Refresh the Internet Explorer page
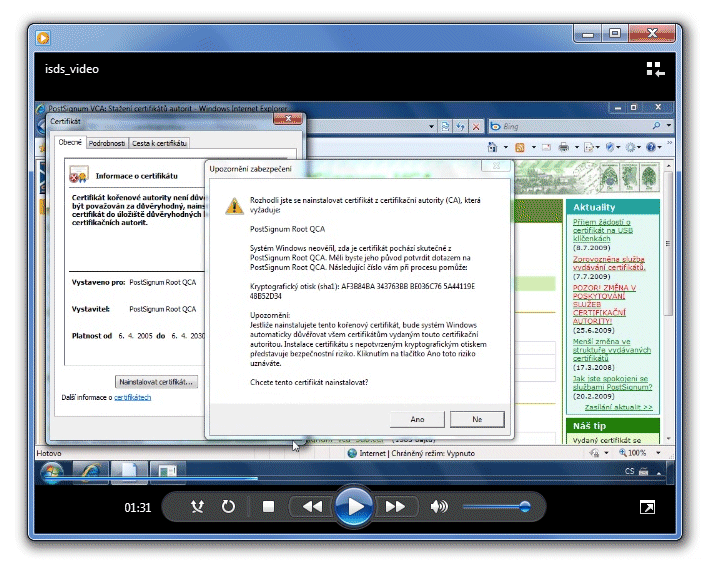This screenshot has height=573, width=709. tap(460, 127)
